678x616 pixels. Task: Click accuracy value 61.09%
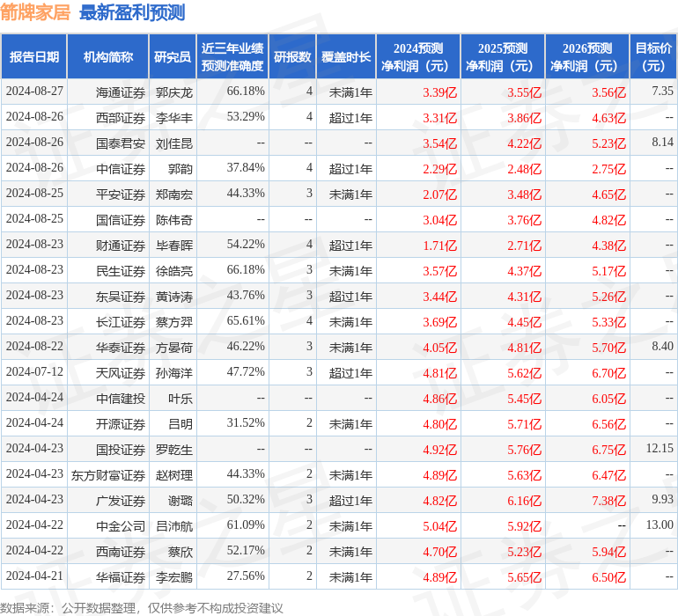pyautogui.click(x=246, y=524)
